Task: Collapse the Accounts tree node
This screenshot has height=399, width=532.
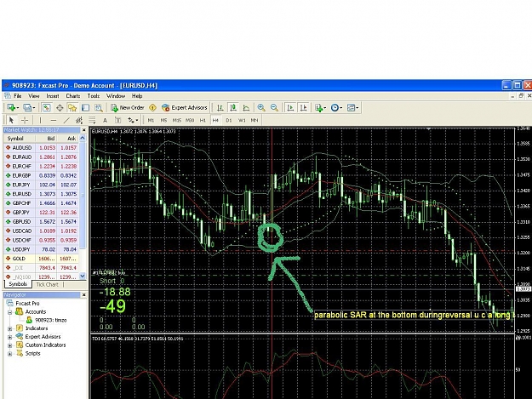Action: [x=10, y=312]
